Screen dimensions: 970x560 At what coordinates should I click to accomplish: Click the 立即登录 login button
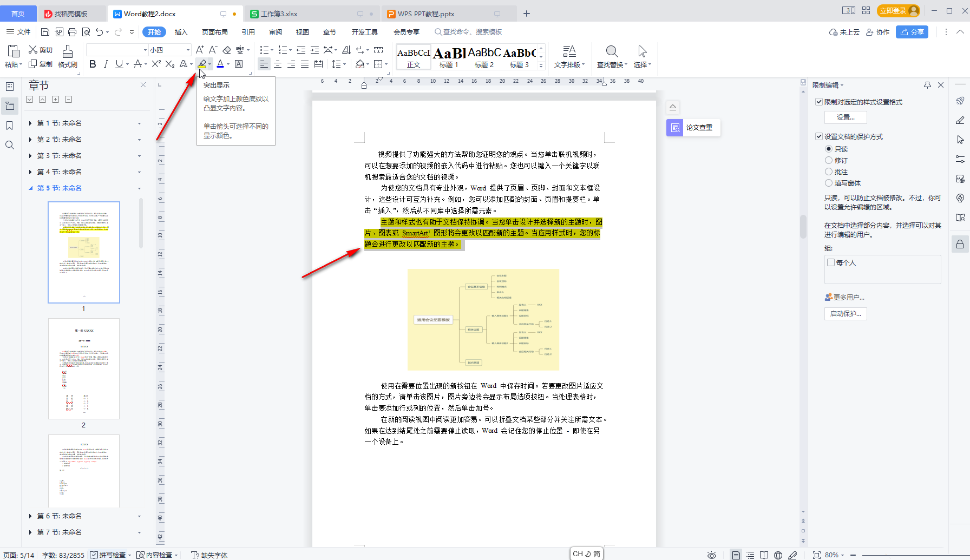[899, 10]
